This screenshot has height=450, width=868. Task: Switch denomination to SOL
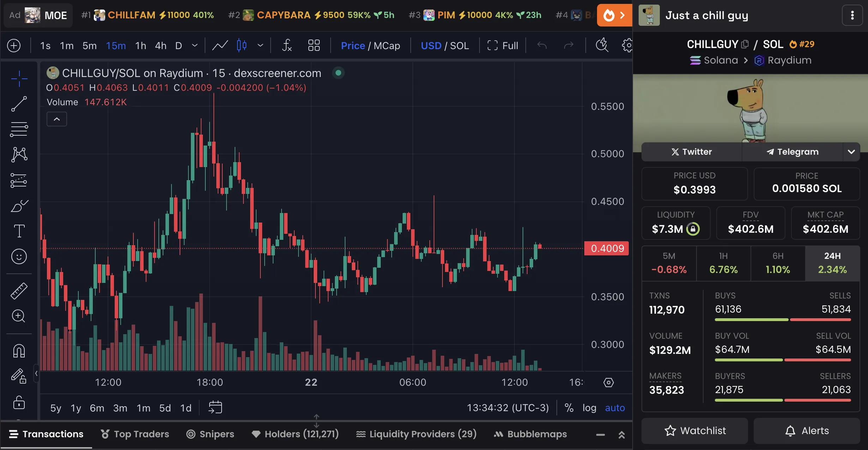(x=459, y=46)
